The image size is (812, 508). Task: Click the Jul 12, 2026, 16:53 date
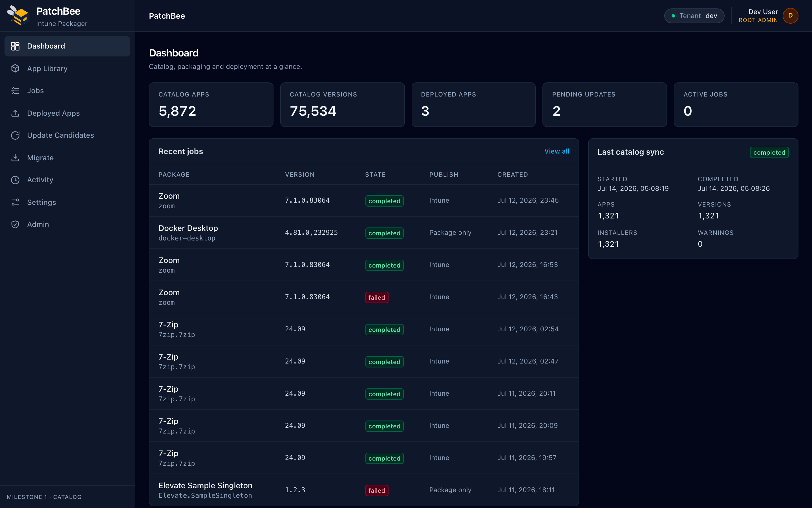coord(528,265)
